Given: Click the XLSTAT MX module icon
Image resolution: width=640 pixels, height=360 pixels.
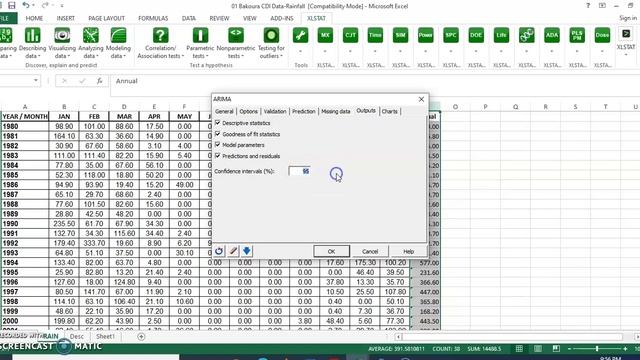Looking at the screenshot, I should point(325,36).
